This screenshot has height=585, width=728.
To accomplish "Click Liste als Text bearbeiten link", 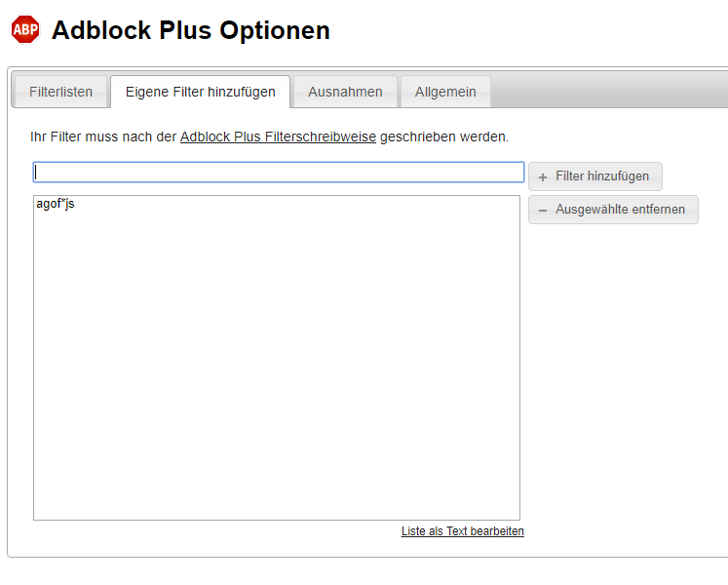I will coord(462,531).
